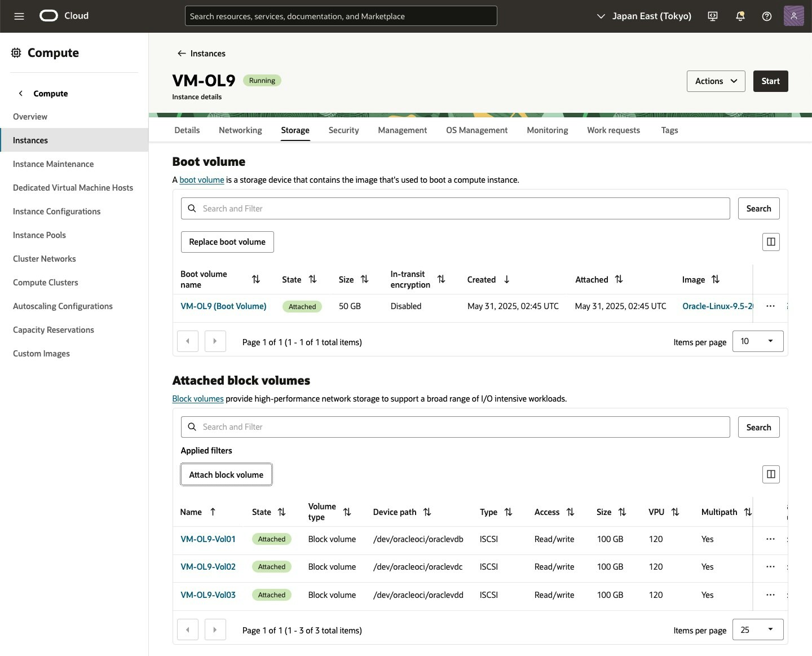Sort block volumes by Type
This screenshot has height=656, width=812.
coord(509,512)
